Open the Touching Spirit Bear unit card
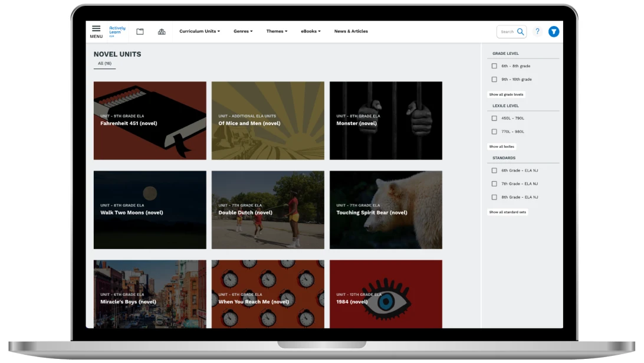This screenshot has width=644, height=363. click(386, 210)
